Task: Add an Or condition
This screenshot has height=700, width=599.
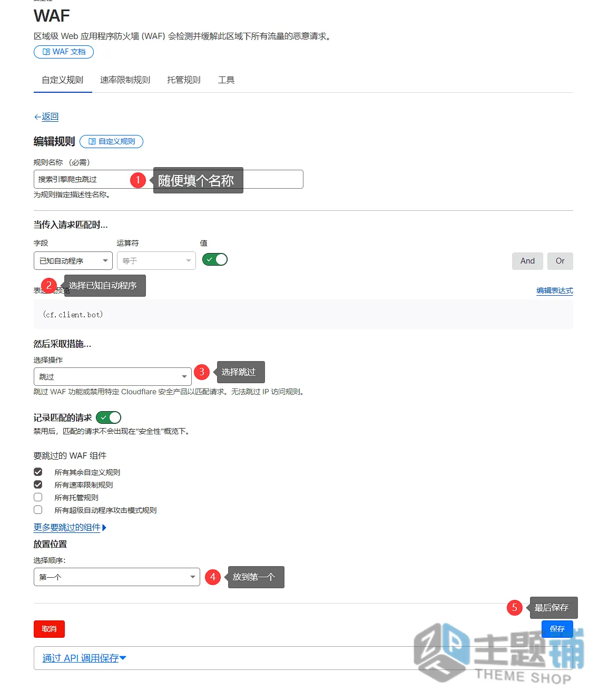Action: pos(560,261)
